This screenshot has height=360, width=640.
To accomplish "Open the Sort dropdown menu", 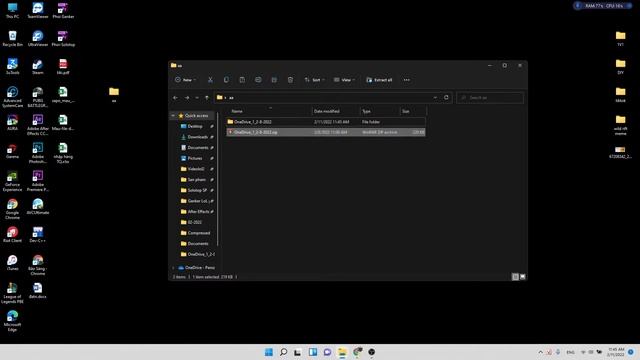I will (314, 80).
